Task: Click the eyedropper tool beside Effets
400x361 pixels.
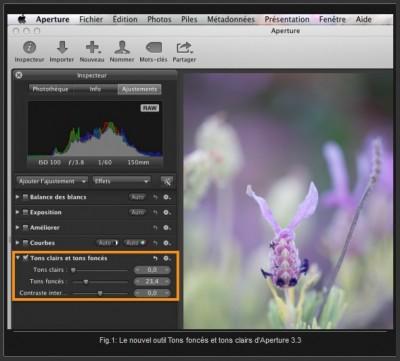Action: [167, 181]
